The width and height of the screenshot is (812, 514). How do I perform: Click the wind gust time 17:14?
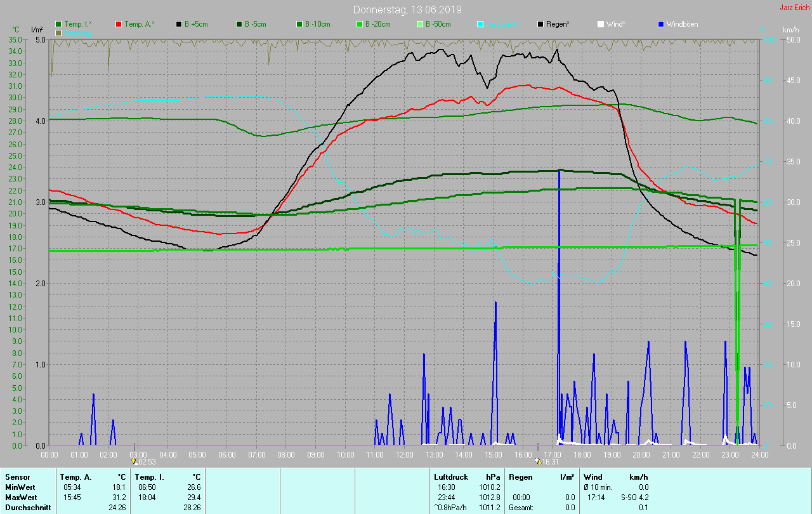pyautogui.click(x=596, y=498)
